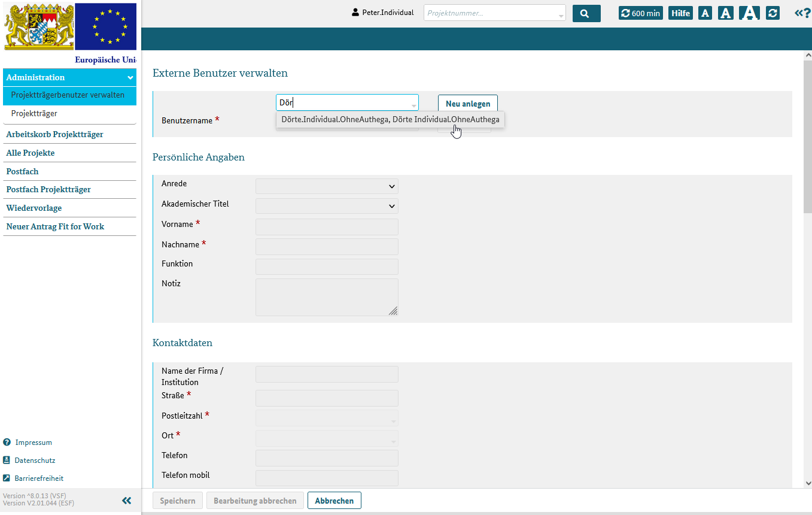Select the largest font size A icon
Image resolution: width=812 pixels, height=515 pixels.
tap(750, 13)
